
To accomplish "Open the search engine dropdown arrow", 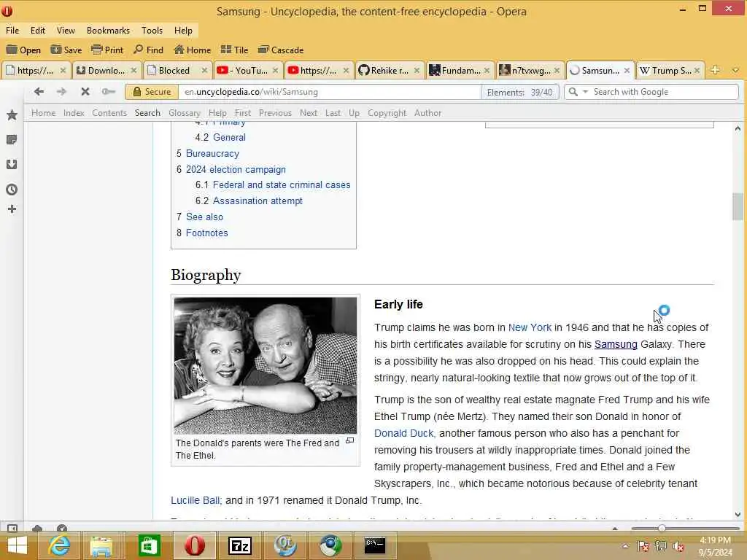I will point(586,91).
